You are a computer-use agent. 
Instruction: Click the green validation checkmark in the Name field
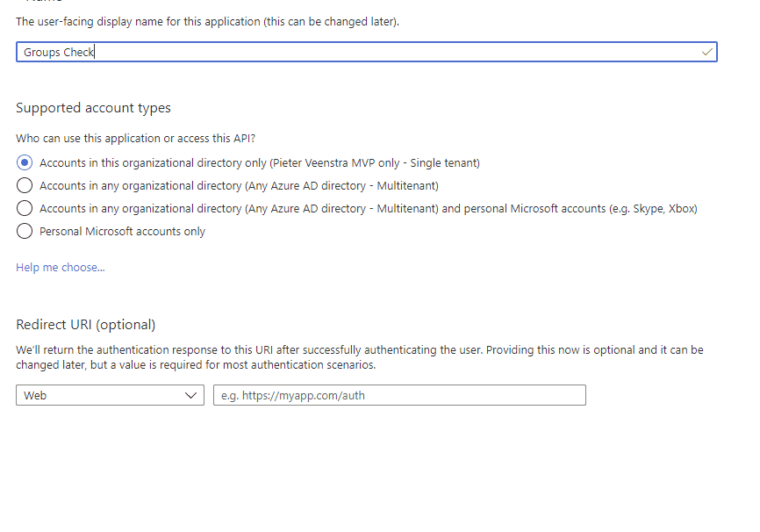coord(707,52)
